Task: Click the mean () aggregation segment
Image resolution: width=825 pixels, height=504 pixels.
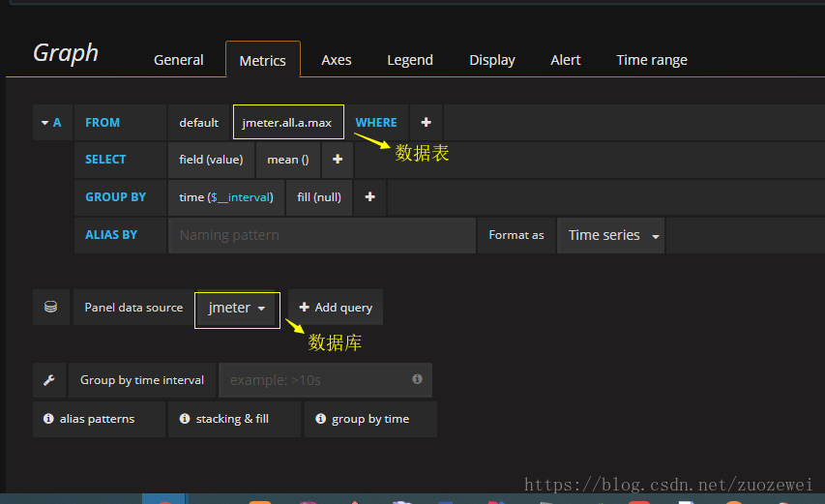Action: pos(288,160)
